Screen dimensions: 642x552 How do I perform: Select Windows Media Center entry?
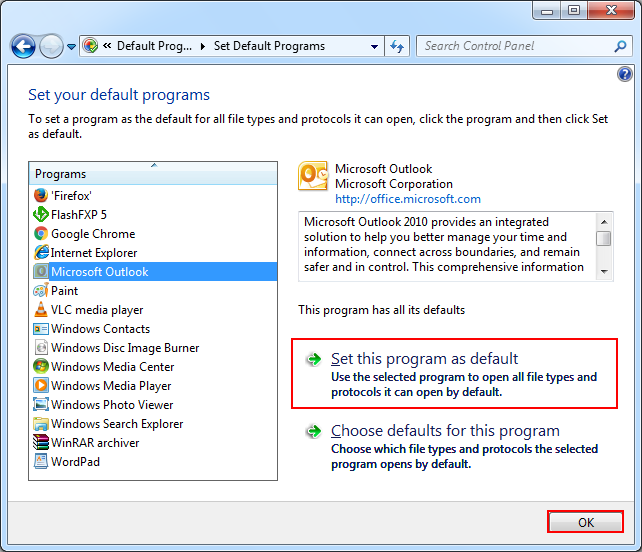(153, 366)
